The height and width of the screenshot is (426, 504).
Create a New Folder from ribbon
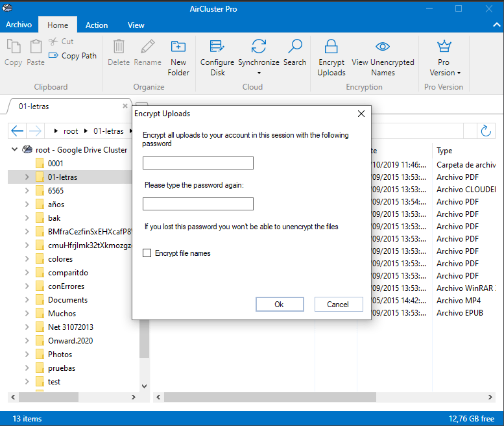178,47
